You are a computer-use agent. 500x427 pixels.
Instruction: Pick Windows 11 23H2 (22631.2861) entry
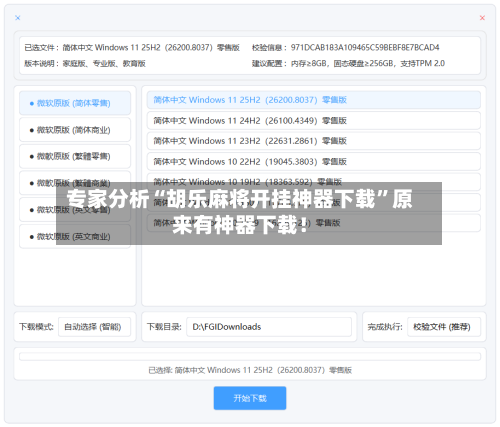(x=314, y=141)
